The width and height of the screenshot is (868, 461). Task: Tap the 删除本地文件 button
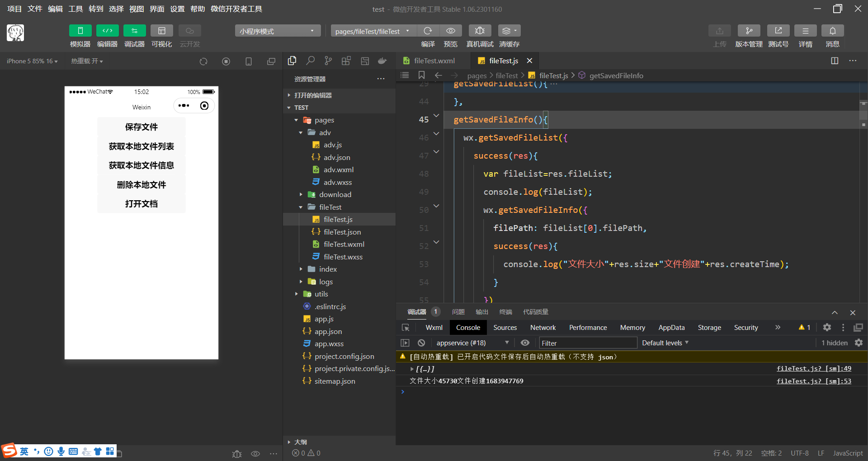click(142, 185)
